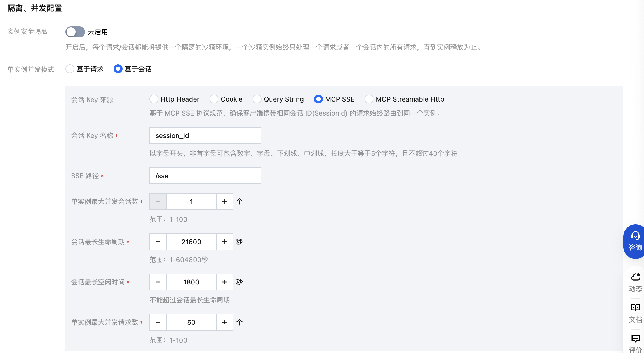Choose Cookie as session key source
Screen dimensions: 644x353
(214, 99)
